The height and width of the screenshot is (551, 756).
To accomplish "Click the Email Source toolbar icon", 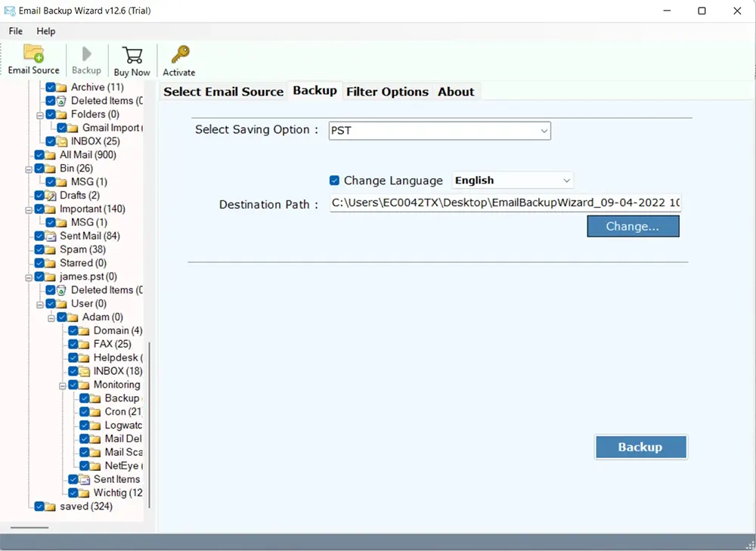I will (x=33, y=54).
